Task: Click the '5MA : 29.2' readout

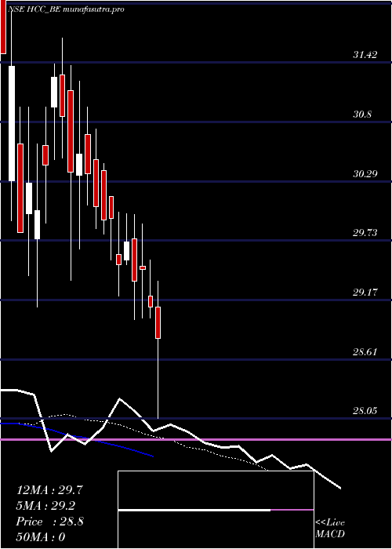Action: [x=45, y=506]
